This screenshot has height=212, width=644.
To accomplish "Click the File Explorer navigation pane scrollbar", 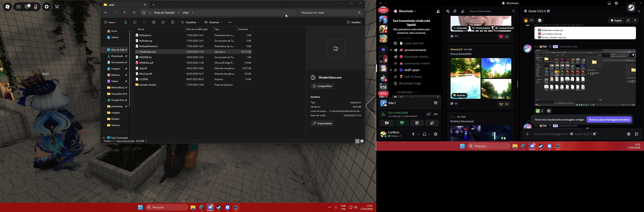I will [130, 68].
